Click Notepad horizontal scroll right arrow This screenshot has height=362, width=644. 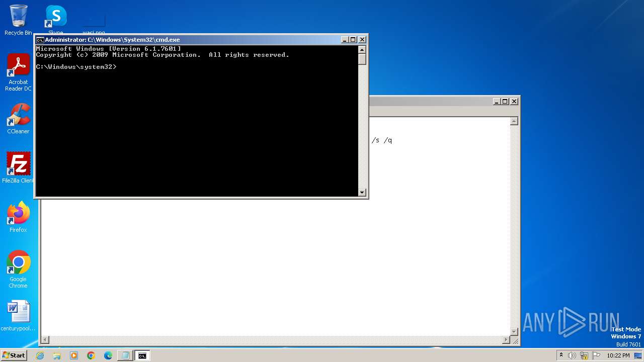(506, 340)
